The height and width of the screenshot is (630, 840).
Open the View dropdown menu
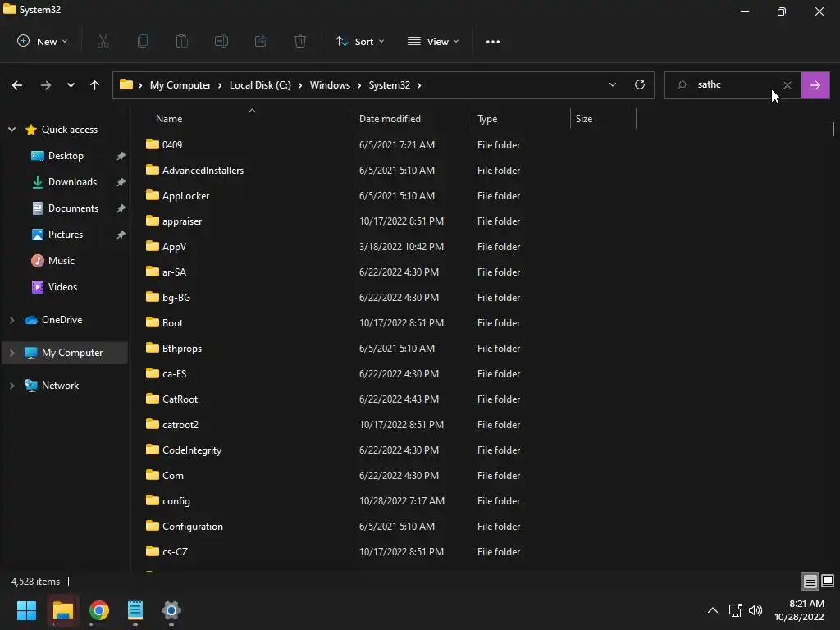(x=433, y=41)
